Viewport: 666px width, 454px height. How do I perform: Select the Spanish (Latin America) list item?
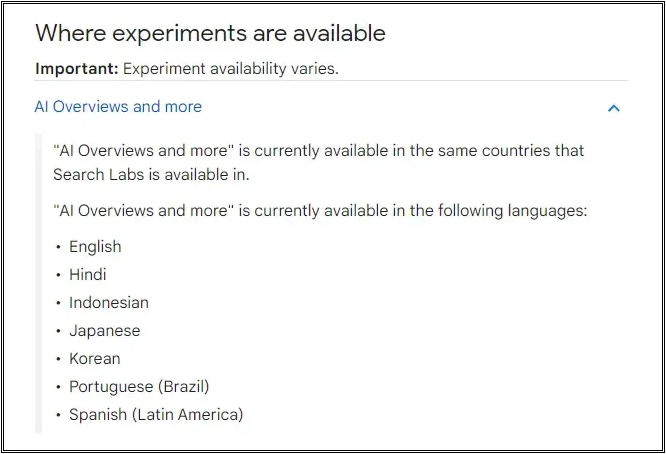(156, 415)
